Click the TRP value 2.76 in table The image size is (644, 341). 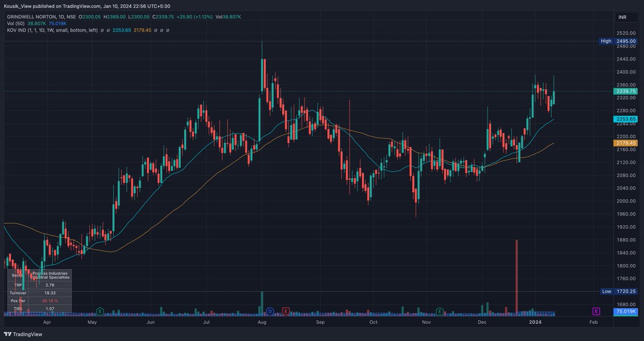point(49,285)
